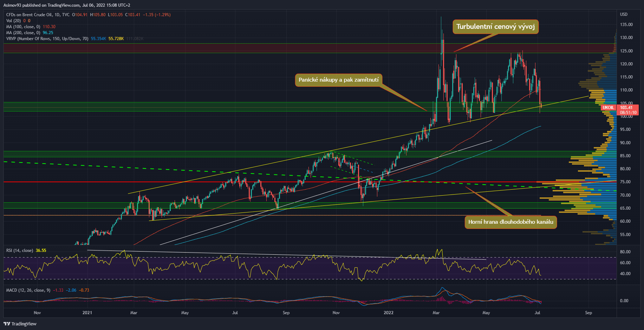This screenshot has height=330, width=644.
Task: Open the USD currency selector on price axis
Action: click(624, 14)
